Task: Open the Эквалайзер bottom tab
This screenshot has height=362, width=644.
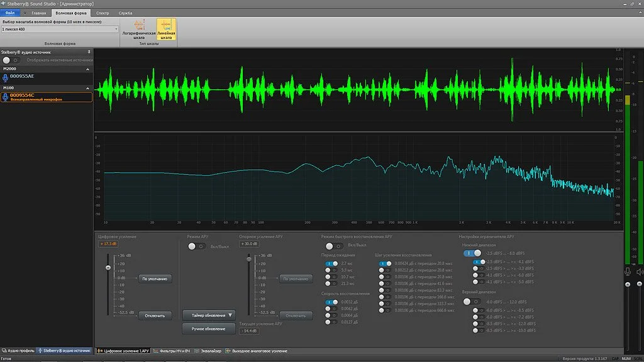Action: point(208,351)
